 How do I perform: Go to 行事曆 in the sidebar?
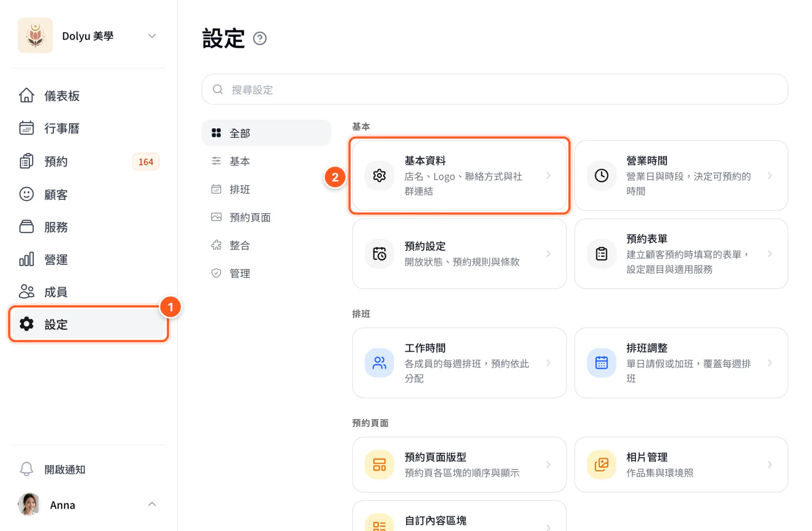tap(62, 128)
